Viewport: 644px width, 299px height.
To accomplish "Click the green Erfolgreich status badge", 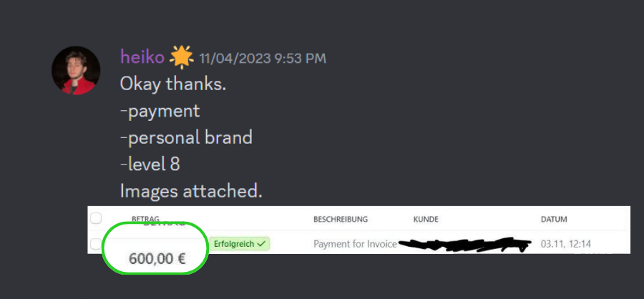I will (x=240, y=243).
